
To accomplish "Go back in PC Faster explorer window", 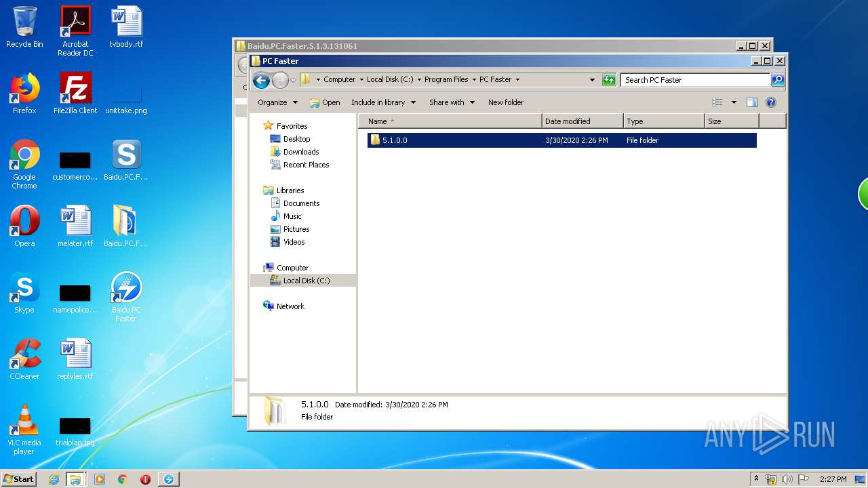I will click(261, 81).
